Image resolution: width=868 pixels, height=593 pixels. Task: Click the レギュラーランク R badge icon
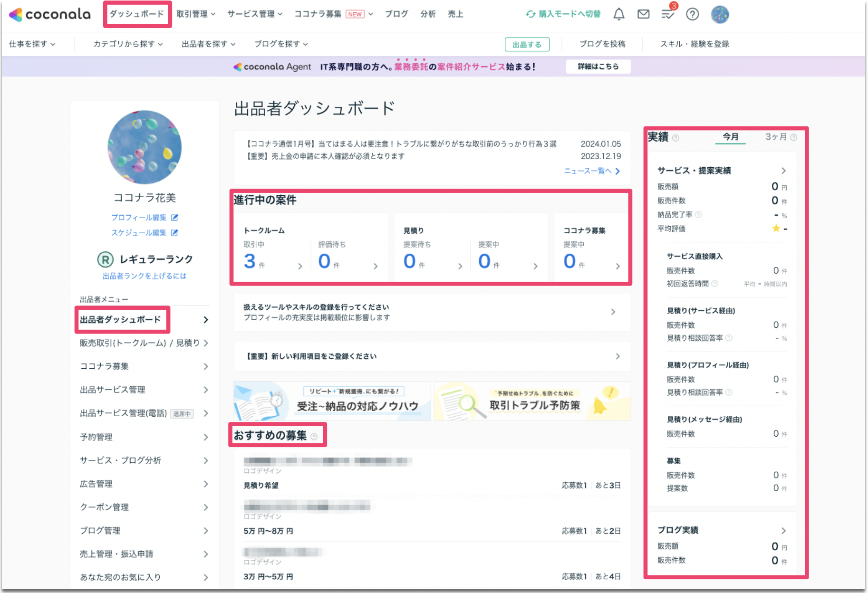click(x=105, y=259)
